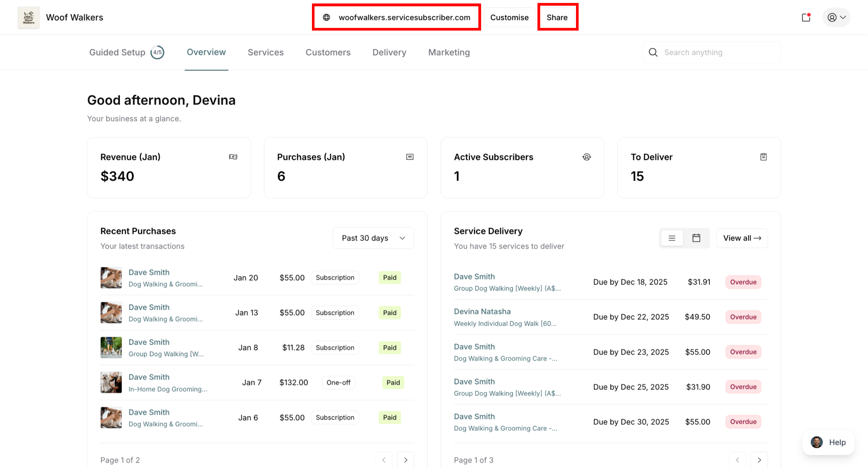Go to next page of Recent Purchases

[x=406, y=460]
